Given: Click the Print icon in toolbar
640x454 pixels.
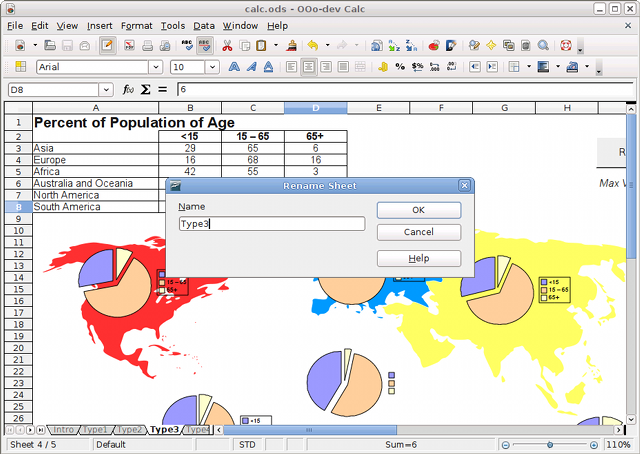Looking at the screenshot, I should click(x=147, y=46).
